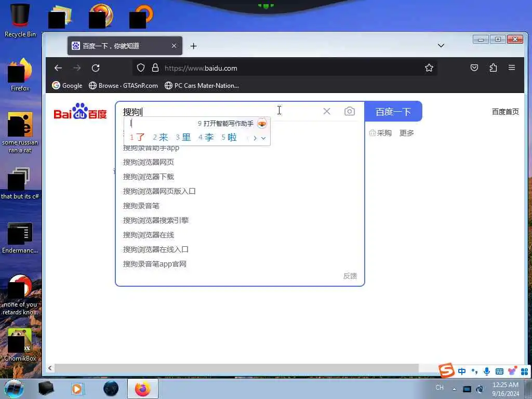The height and width of the screenshot is (399, 532).
Task: Open a new tab with plus button
Action: pyautogui.click(x=193, y=46)
